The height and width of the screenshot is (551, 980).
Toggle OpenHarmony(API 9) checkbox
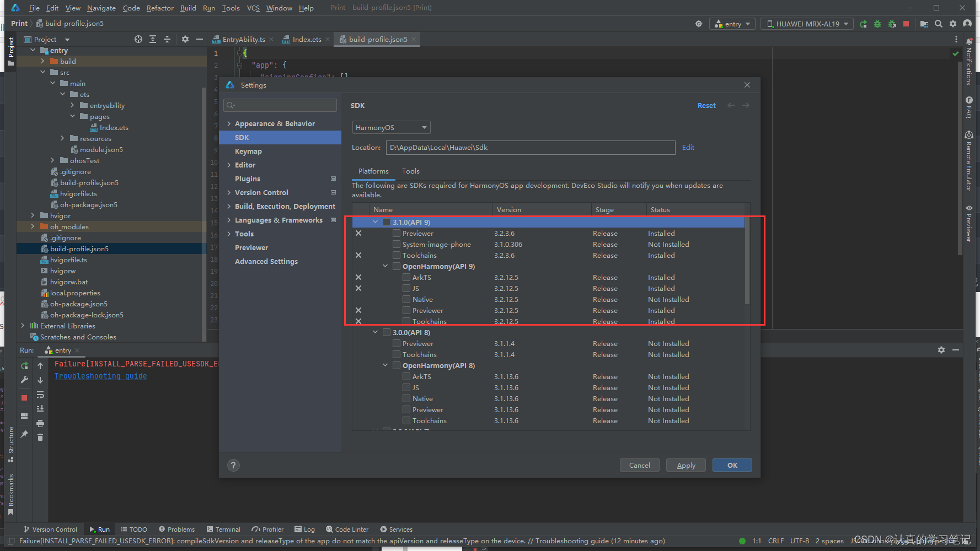[397, 266]
